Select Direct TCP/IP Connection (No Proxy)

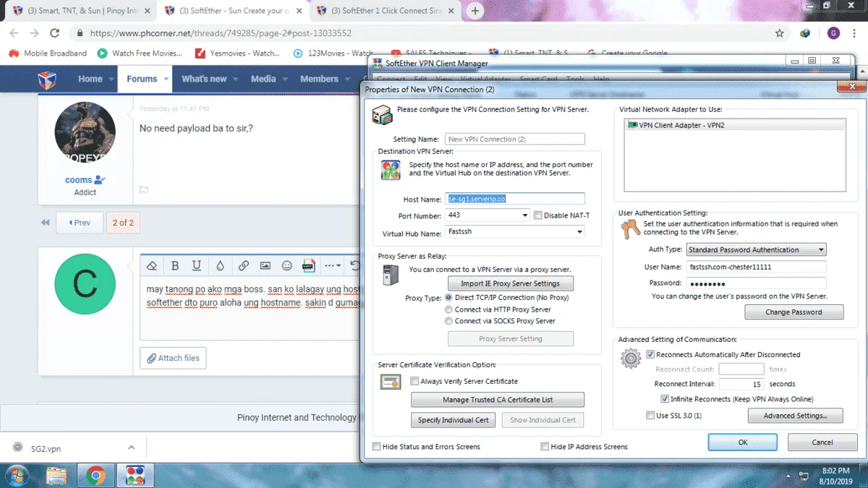449,297
